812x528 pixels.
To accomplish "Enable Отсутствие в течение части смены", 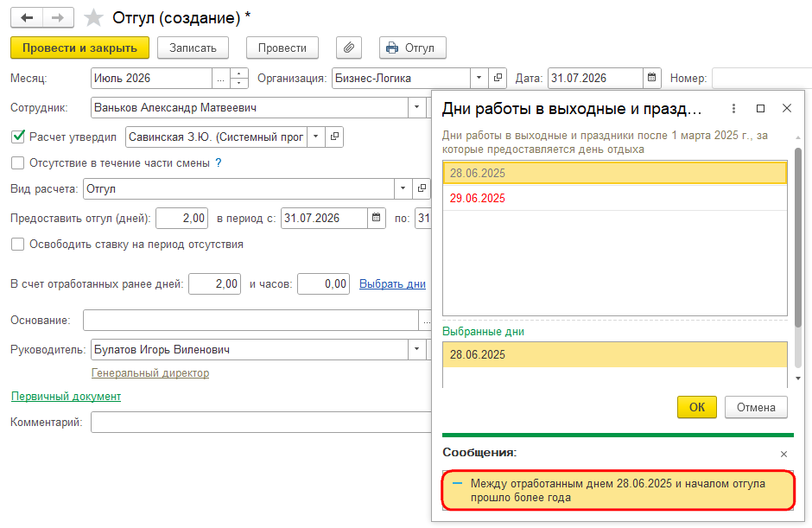I will click(x=18, y=162).
